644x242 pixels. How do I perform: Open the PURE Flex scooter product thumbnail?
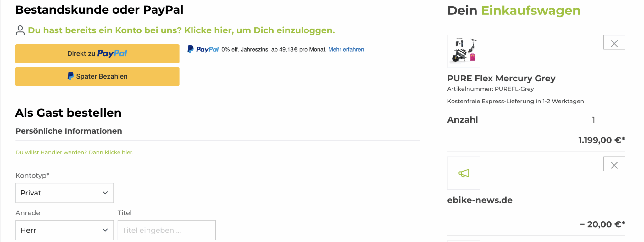[464, 51]
